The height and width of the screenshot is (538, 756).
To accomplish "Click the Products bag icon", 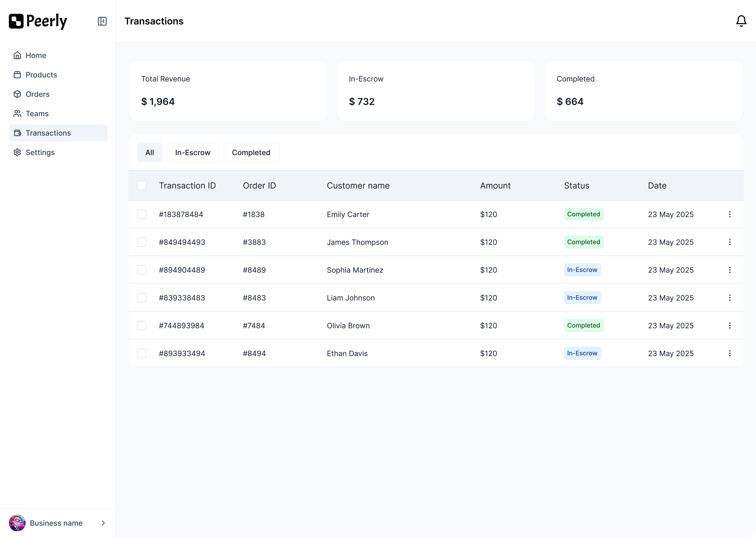I will pos(17,75).
